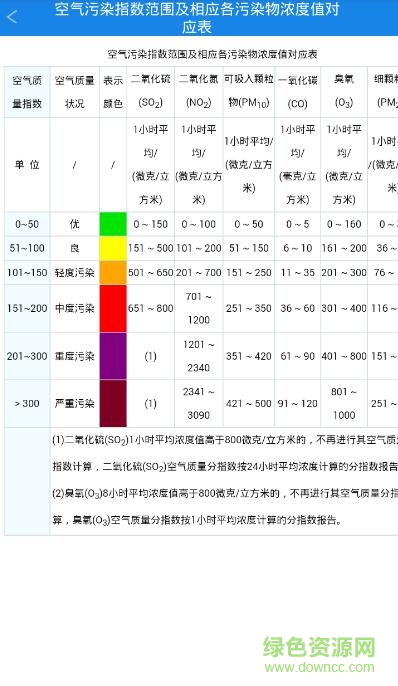The image size is (398, 686).
Task: Tap the AQI cell "151~200"
Action: tap(27, 308)
